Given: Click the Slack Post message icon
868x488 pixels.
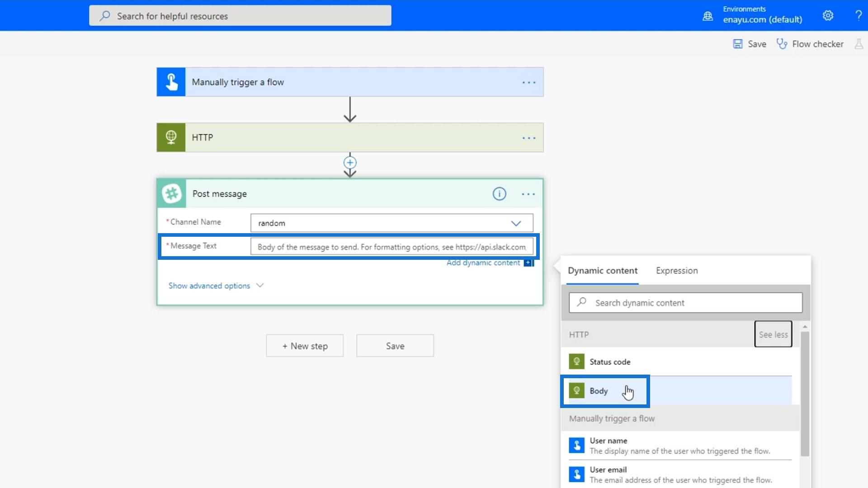Looking at the screenshot, I should (172, 193).
